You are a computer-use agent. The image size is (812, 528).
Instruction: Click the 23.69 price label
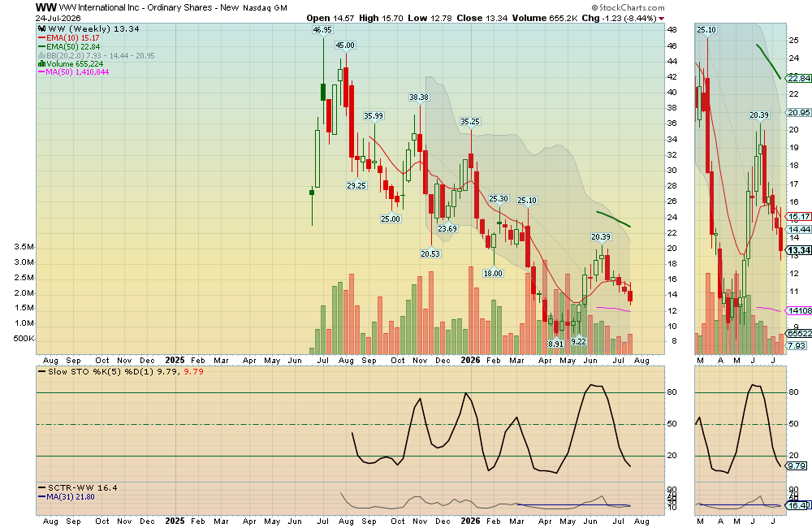click(447, 229)
